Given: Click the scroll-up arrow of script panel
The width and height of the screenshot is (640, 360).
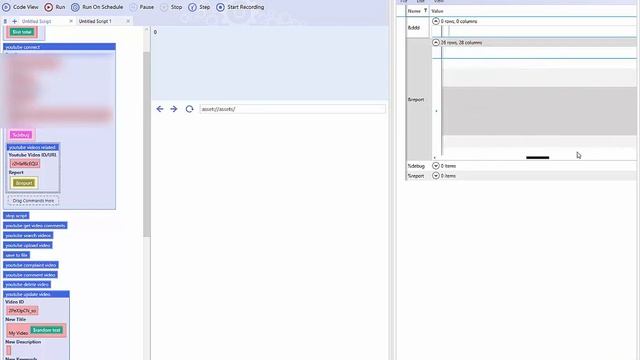Looking at the screenshot, I should [147, 30].
